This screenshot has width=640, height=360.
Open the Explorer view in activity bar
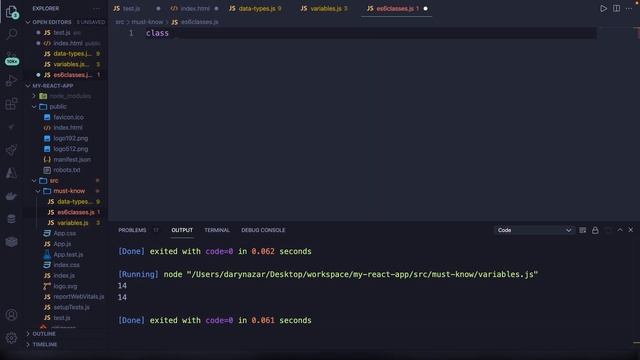click(x=11, y=11)
